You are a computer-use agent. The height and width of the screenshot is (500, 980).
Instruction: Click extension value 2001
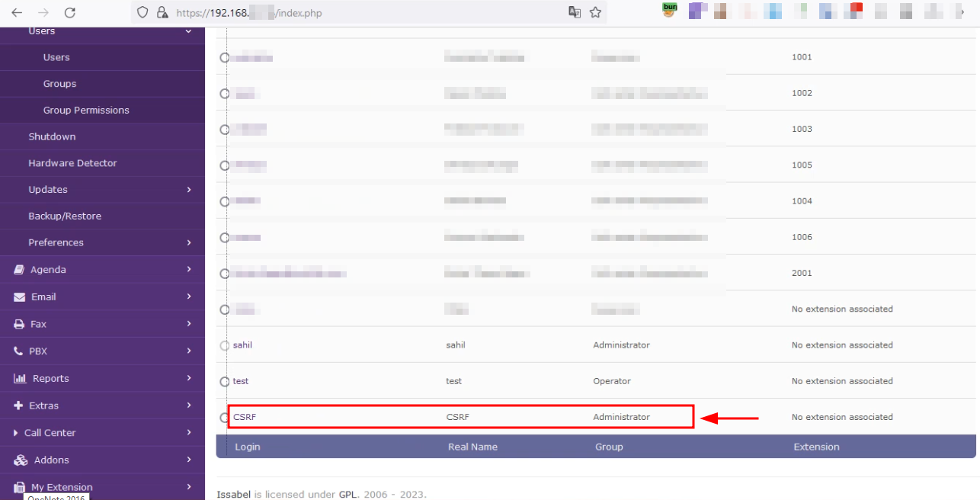pyautogui.click(x=802, y=273)
